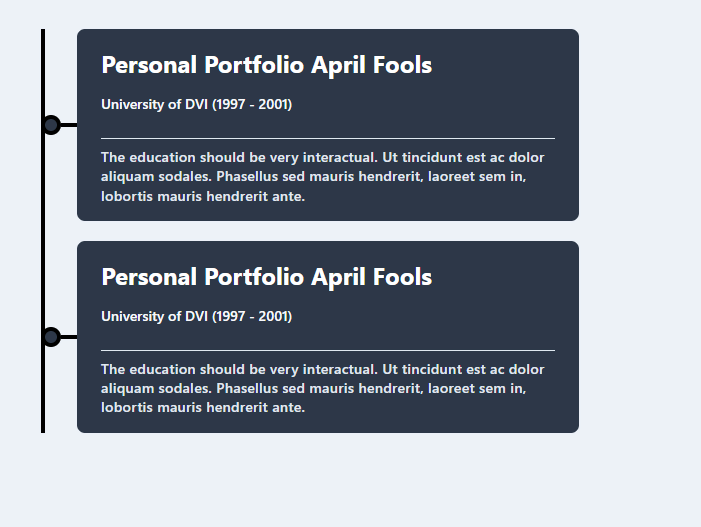Click the vertical timeline bar between the markers
The height and width of the screenshot is (527, 701).
(x=43, y=231)
